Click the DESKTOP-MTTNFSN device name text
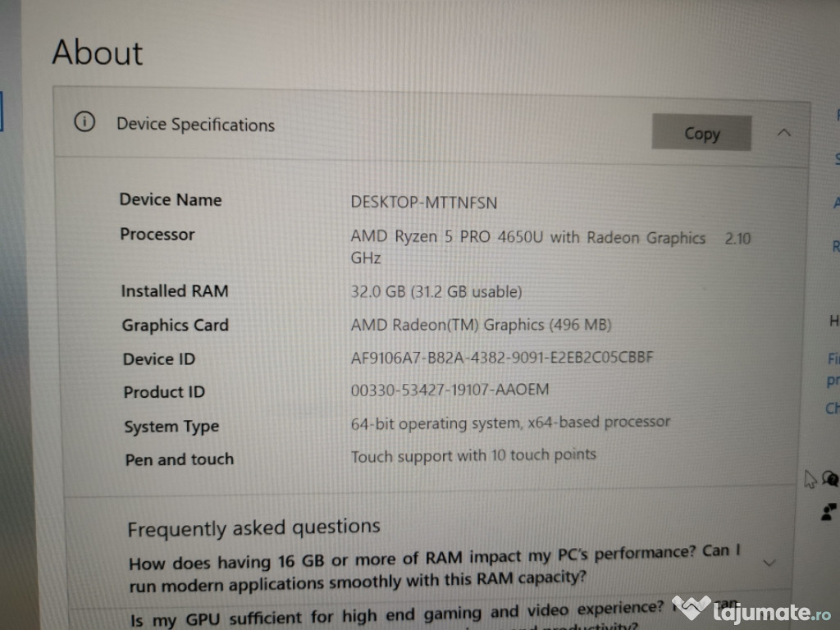Image resolution: width=840 pixels, height=630 pixels. 424,203
